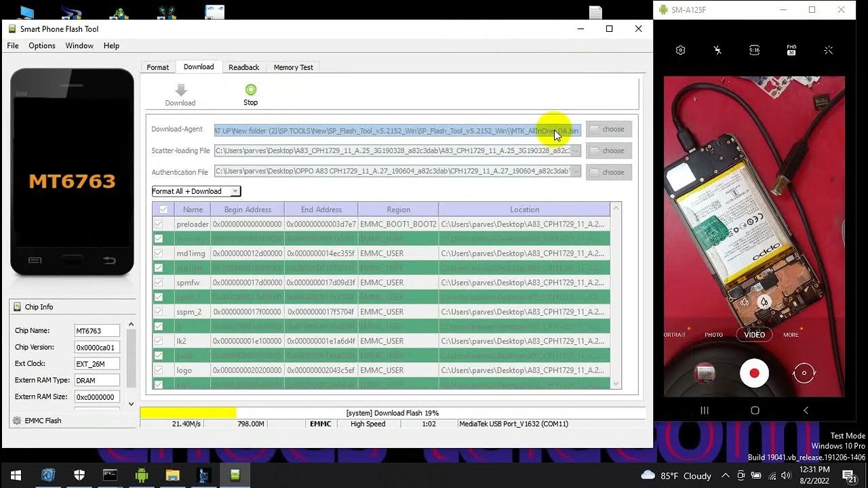Select the ultra-wide lens icon in camera

click(745, 302)
